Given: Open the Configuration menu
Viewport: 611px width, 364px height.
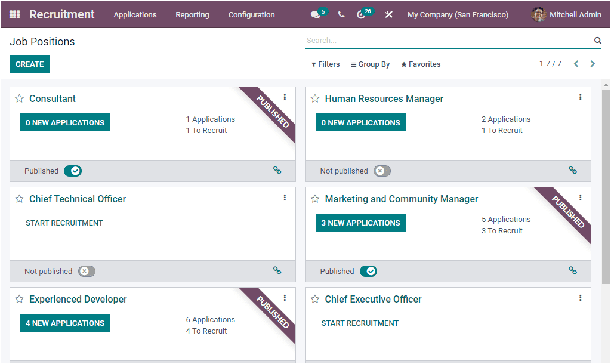Looking at the screenshot, I should tap(251, 14).
